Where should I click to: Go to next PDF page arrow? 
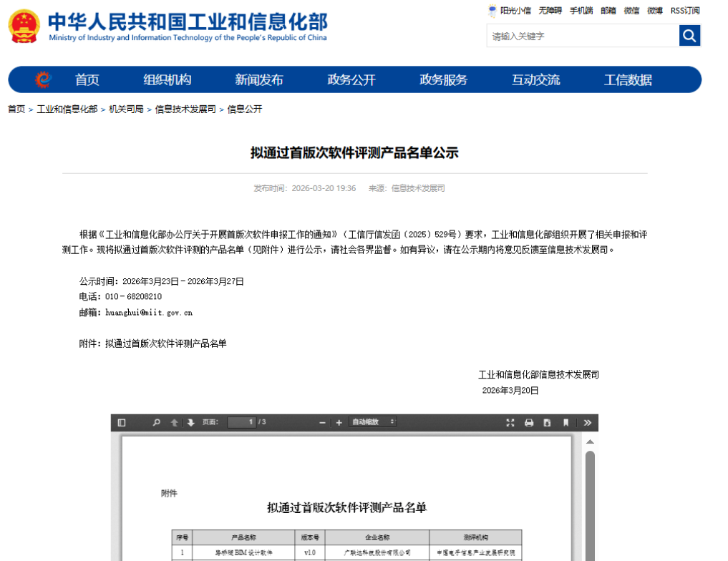(x=190, y=423)
